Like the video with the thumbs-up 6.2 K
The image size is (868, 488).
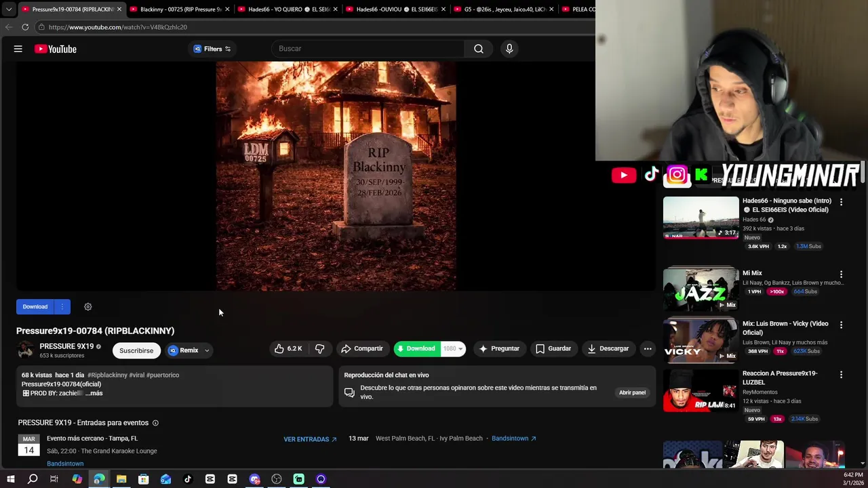coord(288,348)
